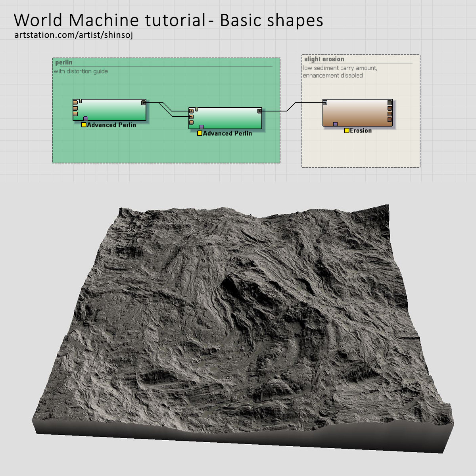Click the unconnected third input port of the downstream Advanced Perlin
The image size is (476, 476).
191,122
